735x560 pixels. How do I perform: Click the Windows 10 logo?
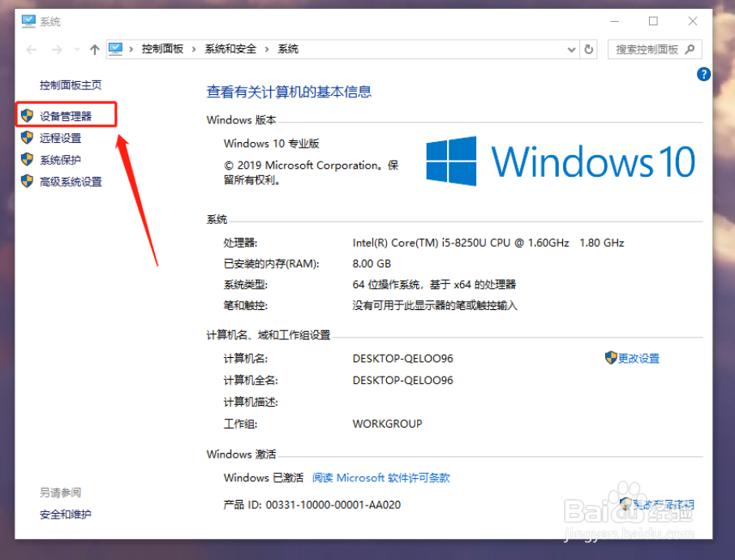pyautogui.click(x=561, y=161)
